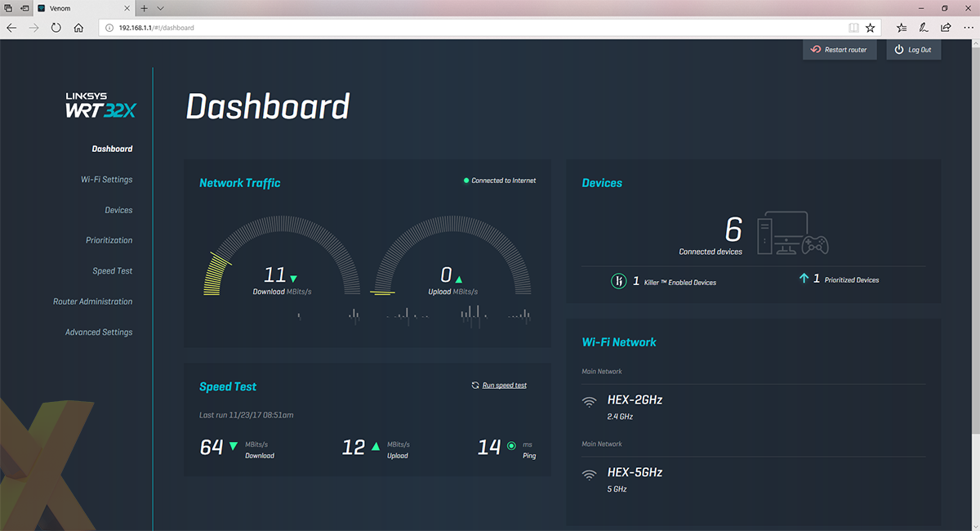Expand the Wi-Fi Network section
The image size is (980, 531).
point(620,341)
